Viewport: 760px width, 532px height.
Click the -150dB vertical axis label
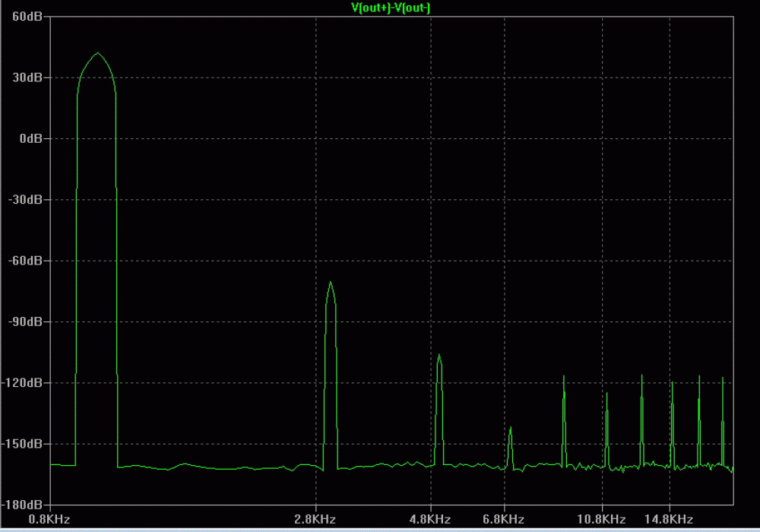click(23, 443)
